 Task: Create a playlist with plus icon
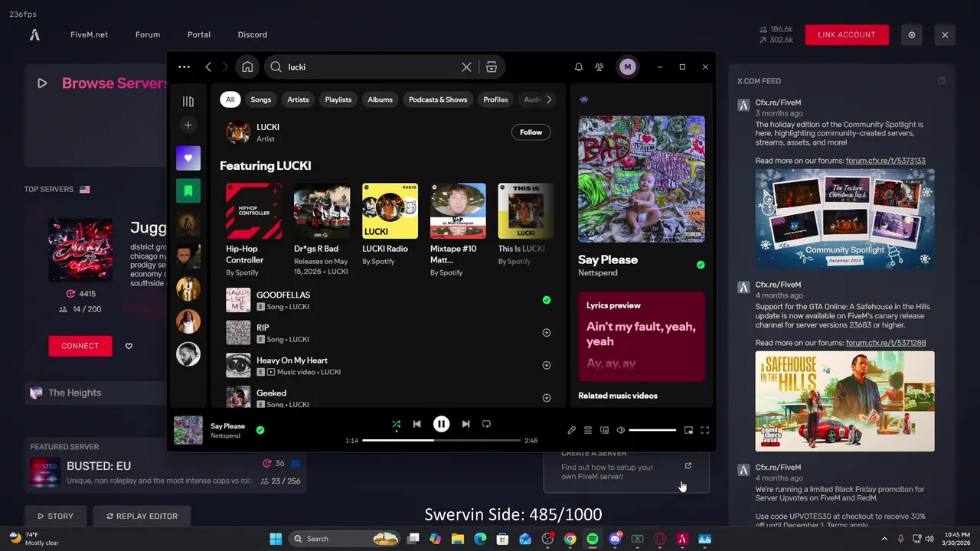point(188,125)
